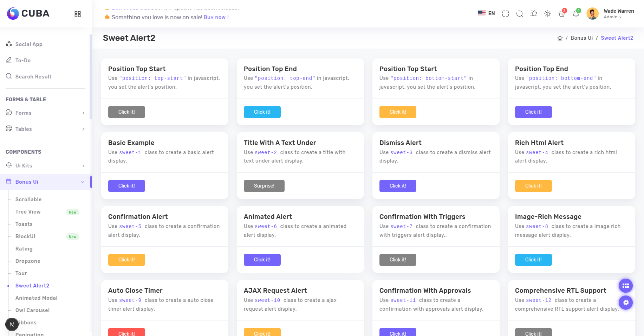
Task: Click it! under Confirmation With Approvals
Action: click(x=398, y=332)
